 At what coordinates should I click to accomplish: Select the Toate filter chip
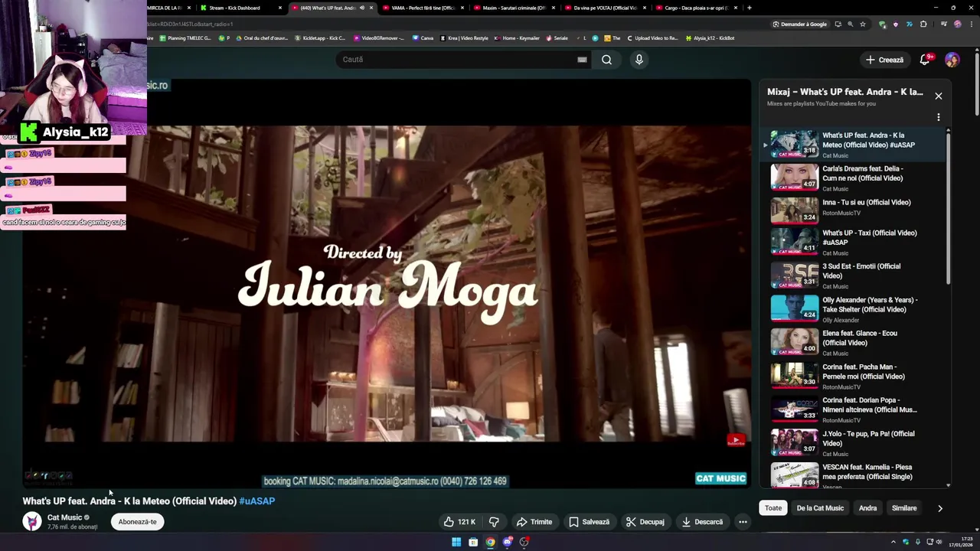pos(773,508)
